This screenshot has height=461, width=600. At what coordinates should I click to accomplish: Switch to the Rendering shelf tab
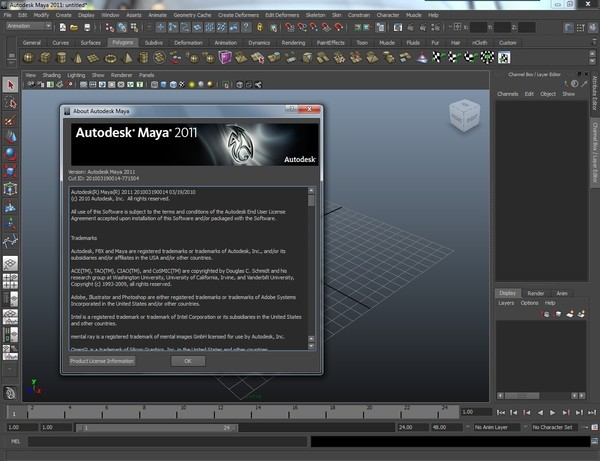tap(293, 43)
